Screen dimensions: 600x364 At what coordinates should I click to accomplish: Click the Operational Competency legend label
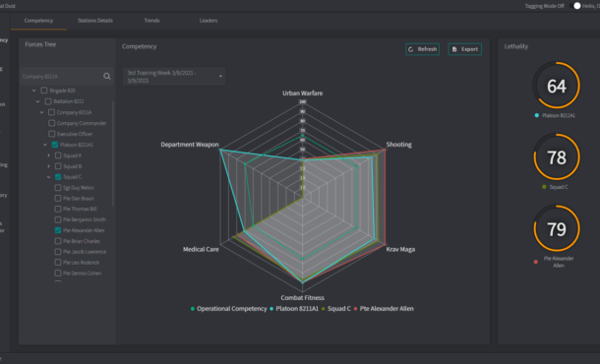tap(231, 309)
